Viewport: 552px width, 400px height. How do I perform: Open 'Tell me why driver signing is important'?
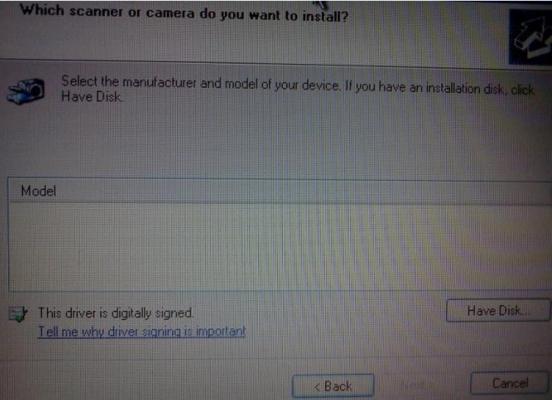(x=142, y=331)
